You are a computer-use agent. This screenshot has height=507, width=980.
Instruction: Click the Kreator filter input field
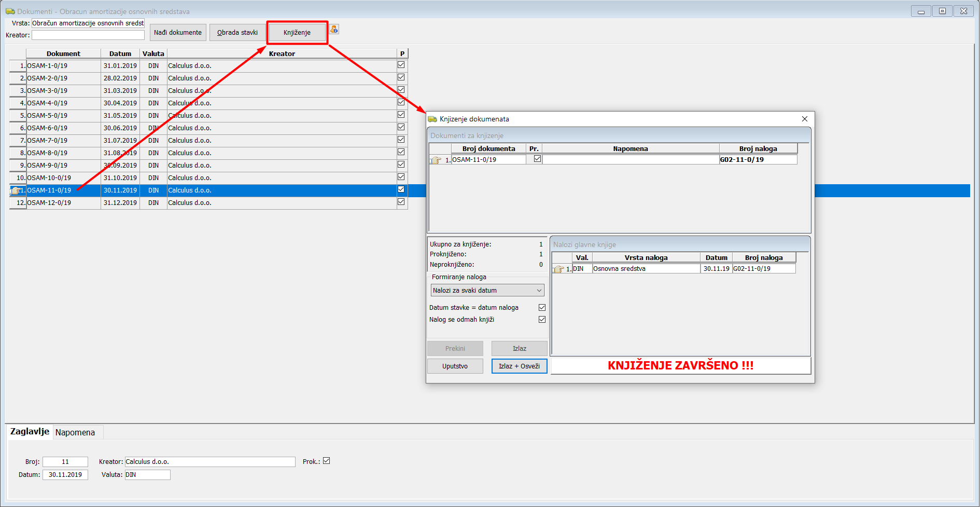click(x=88, y=35)
